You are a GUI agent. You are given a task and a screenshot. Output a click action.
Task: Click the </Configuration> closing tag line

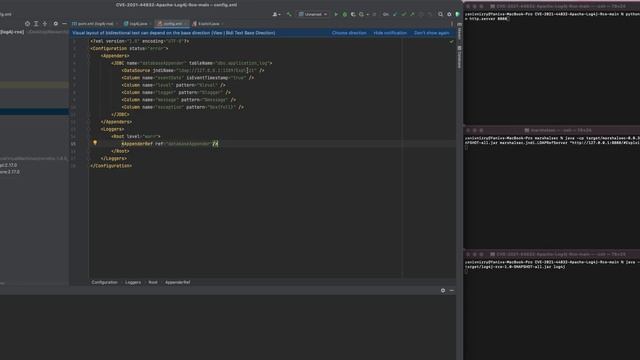tap(111, 166)
